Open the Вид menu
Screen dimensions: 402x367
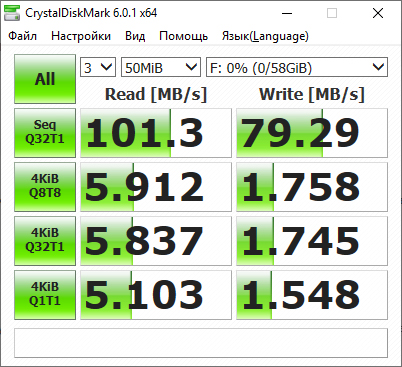135,36
